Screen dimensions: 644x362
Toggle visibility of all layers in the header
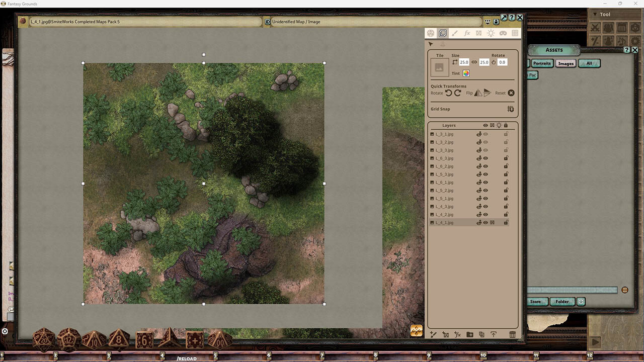coord(485,125)
